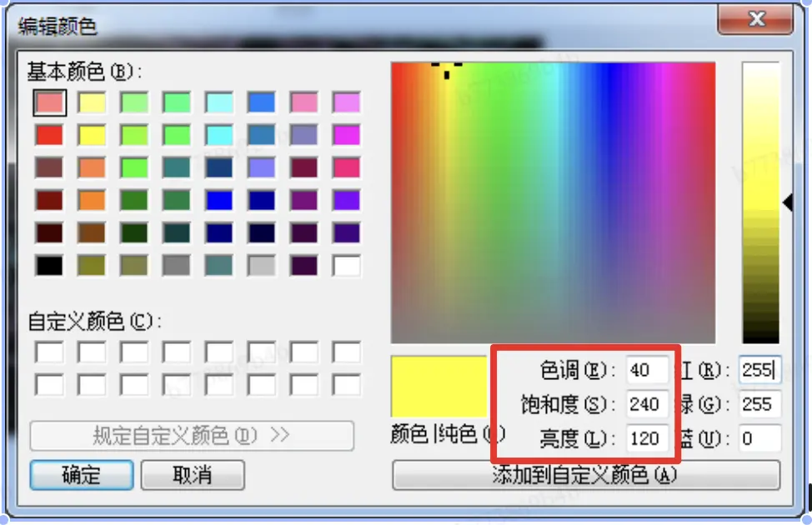
Task: Select the pink swatch in basic colors
Action: click(49, 102)
